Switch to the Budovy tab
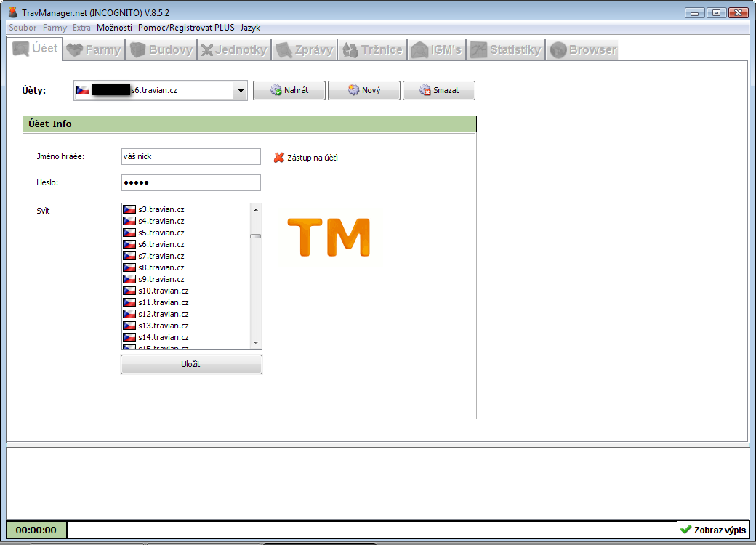Image resolution: width=756 pixels, height=545 pixels. click(x=161, y=49)
